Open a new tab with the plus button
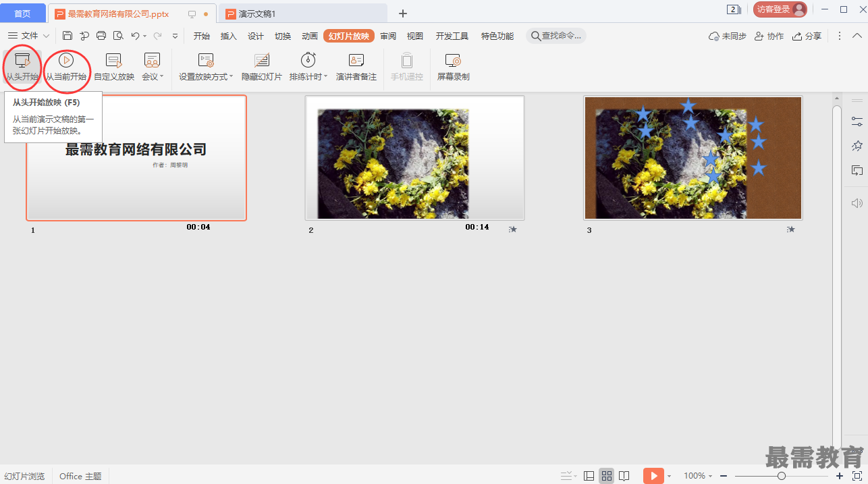Image resolution: width=868 pixels, height=484 pixels. [x=403, y=14]
